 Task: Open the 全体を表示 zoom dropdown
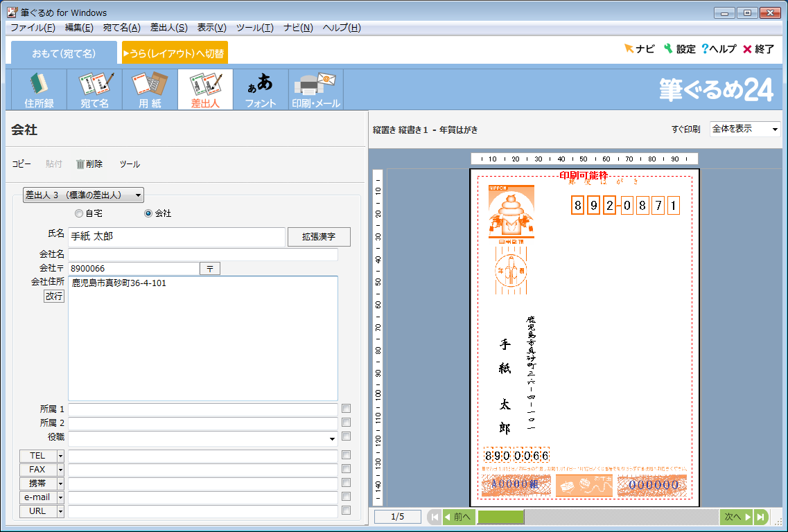pyautogui.click(x=745, y=129)
